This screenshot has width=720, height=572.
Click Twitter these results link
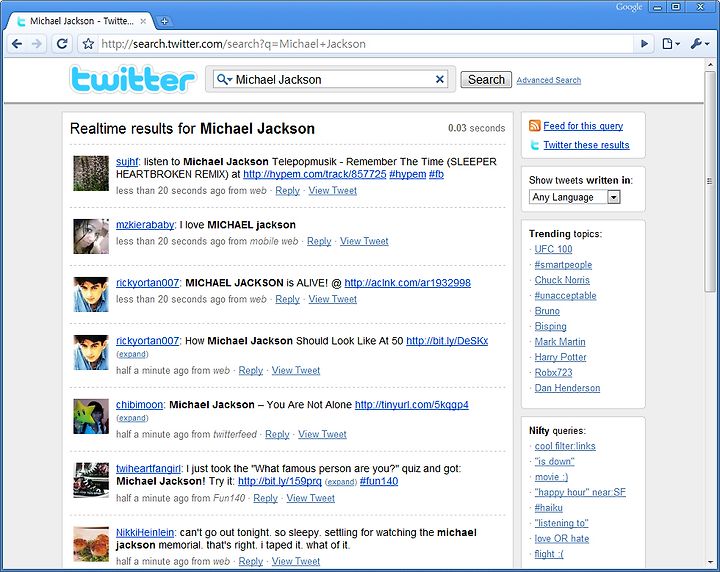pos(586,145)
